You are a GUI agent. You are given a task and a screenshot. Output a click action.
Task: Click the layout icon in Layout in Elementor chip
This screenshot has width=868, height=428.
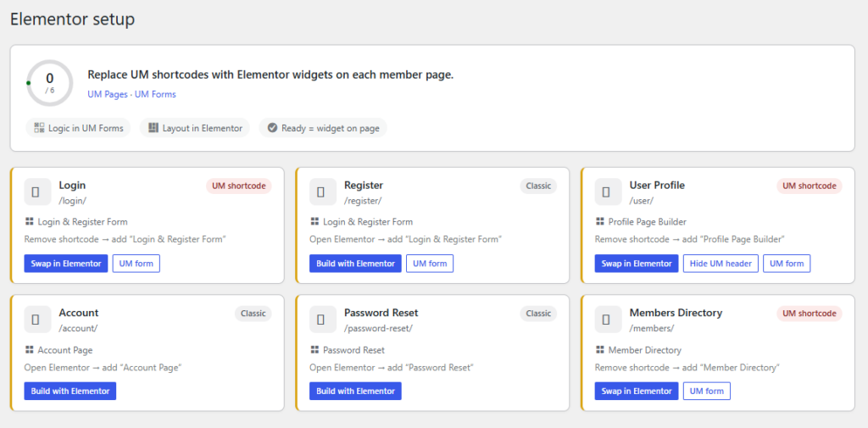(x=153, y=128)
